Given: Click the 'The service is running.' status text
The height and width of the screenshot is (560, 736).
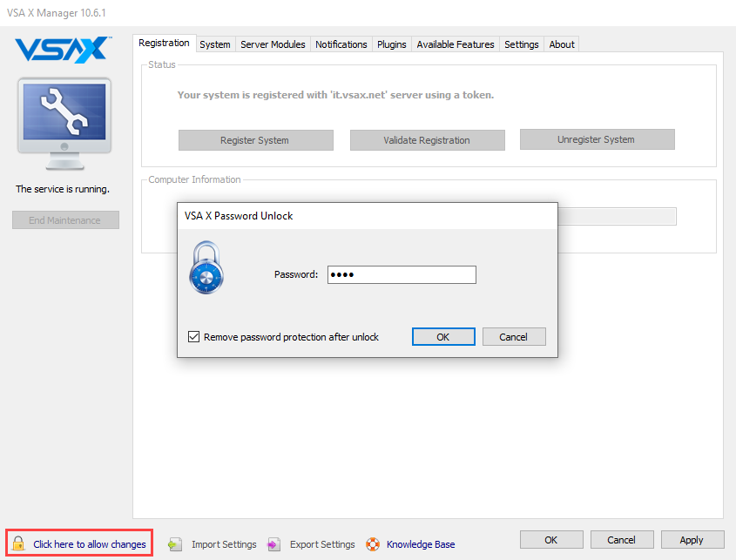Looking at the screenshot, I should 63,189.
